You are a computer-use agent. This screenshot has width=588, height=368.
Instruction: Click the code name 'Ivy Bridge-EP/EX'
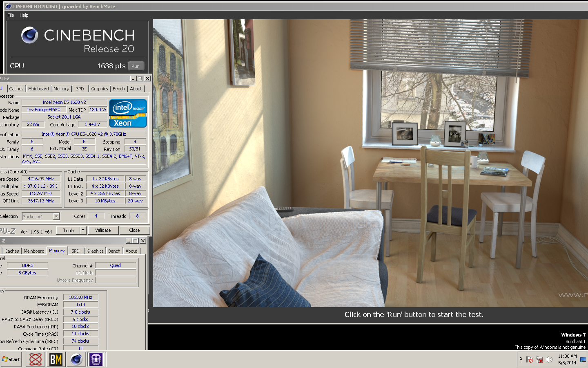(x=43, y=110)
